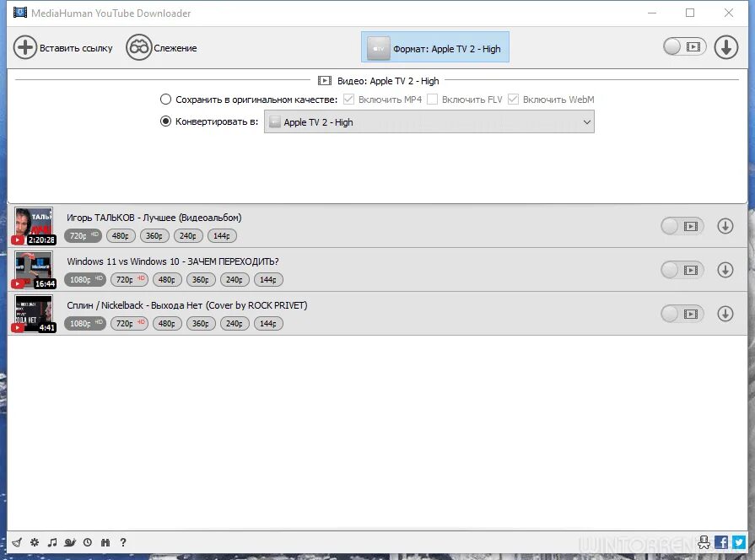Select 360p for Игорь ТАЛЬКОВ video
Viewport: 755px width, 560px height.
154,236
